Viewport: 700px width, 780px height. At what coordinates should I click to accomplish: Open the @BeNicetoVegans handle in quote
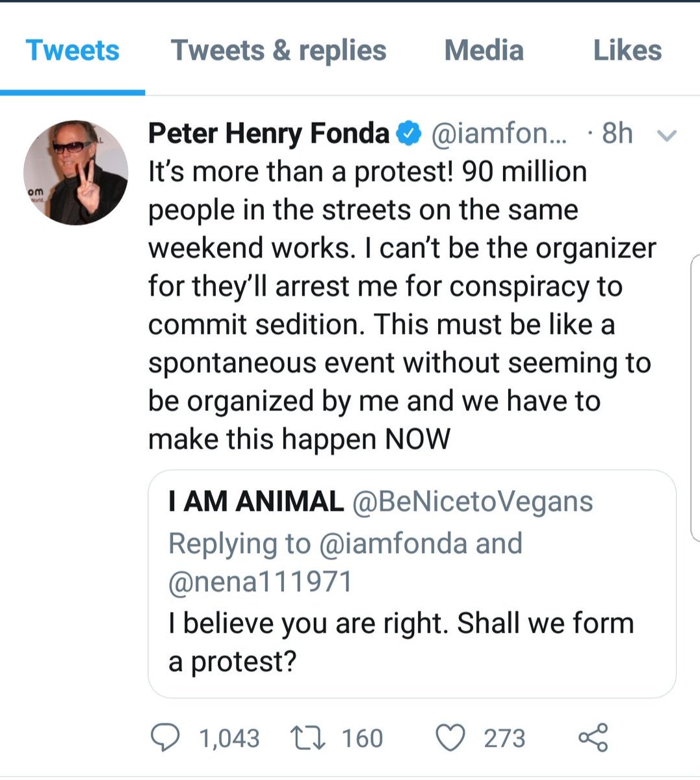(472, 501)
